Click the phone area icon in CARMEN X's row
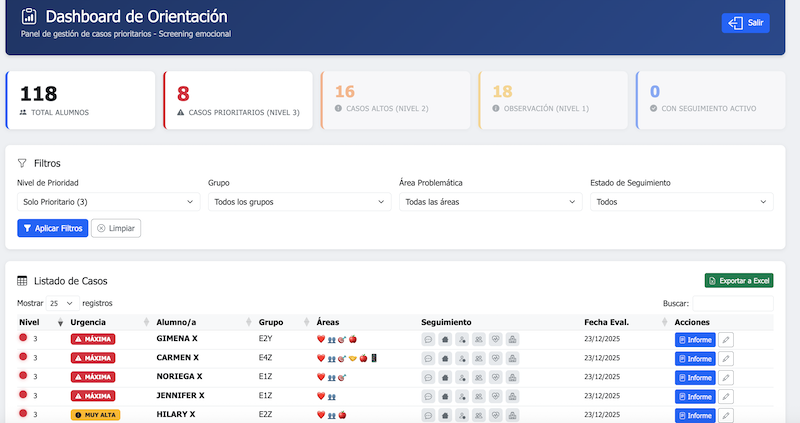The height and width of the screenshot is (423, 800). [x=375, y=358]
